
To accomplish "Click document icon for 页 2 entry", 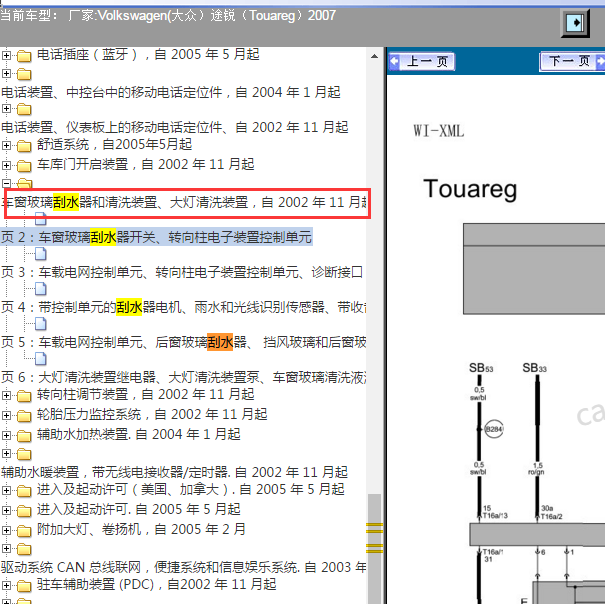I will pyautogui.click(x=41, y=219).
